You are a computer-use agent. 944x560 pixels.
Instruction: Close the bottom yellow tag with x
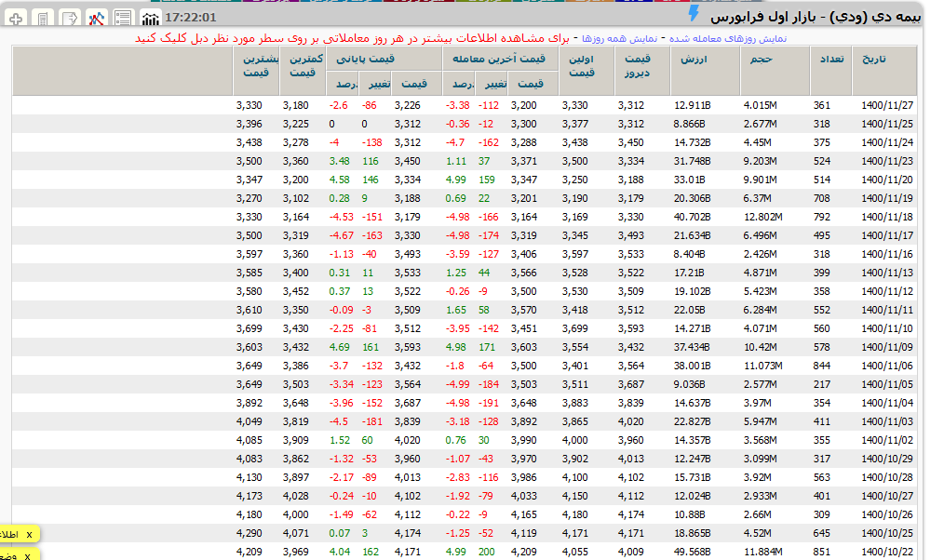tap(29, 555)
